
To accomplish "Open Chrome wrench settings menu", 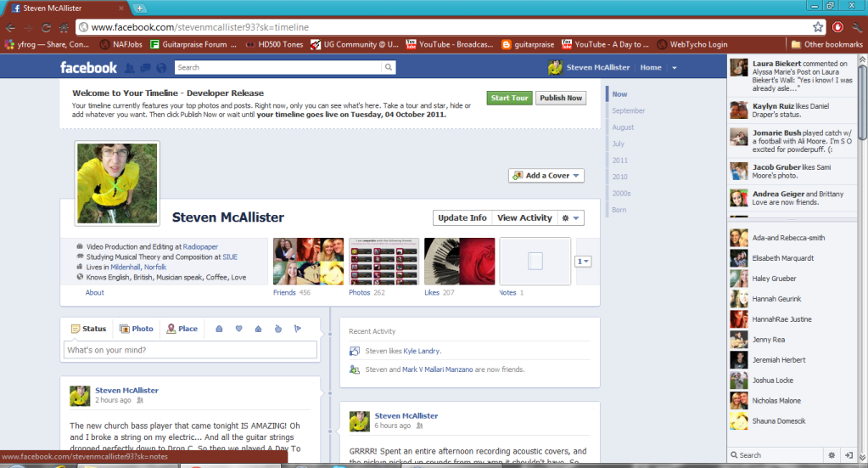I will point(857,26).
